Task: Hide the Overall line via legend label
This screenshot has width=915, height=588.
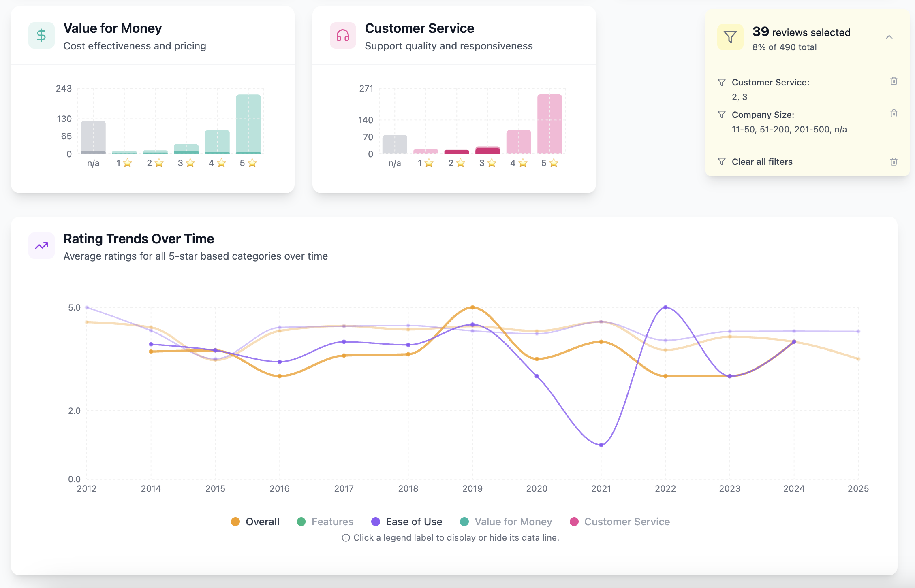Action: [x=262, y=522]
